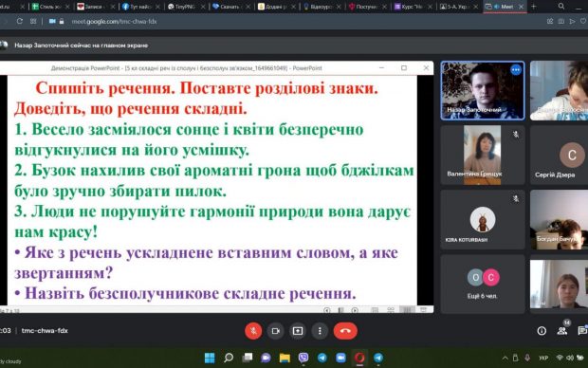Open the three-dot more options menu

tap(320, 331)
